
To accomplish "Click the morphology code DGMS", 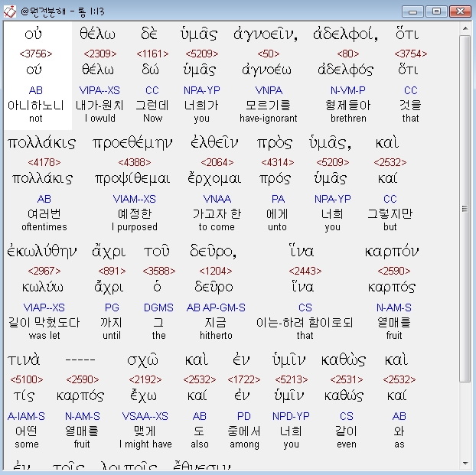I will coord(158,307).
